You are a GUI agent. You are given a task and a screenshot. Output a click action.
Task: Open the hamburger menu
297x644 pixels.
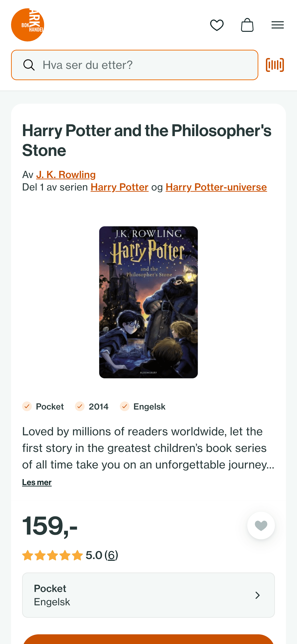pos(277,25)
